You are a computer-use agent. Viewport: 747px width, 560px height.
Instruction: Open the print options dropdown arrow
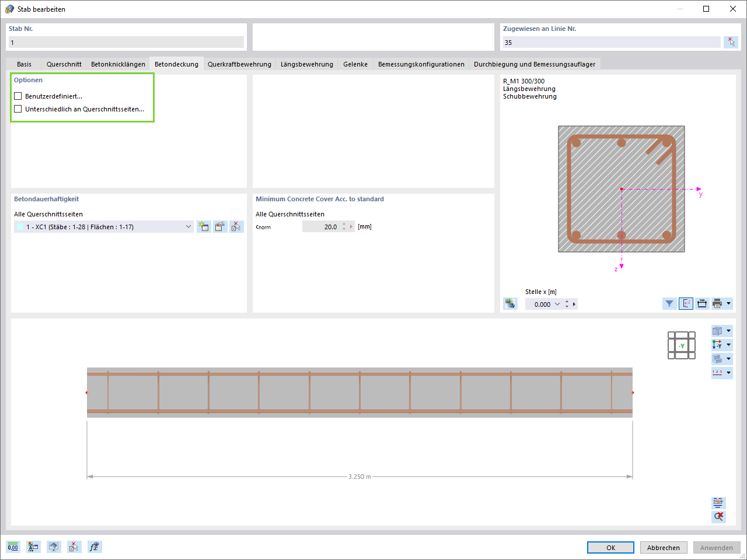(729, 304)
